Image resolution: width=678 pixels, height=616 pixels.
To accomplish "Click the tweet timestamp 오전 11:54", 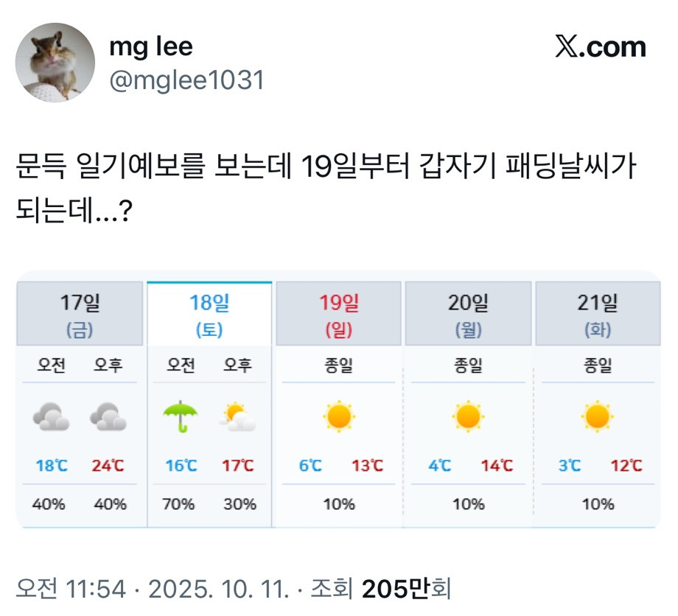I will point(71,589).
